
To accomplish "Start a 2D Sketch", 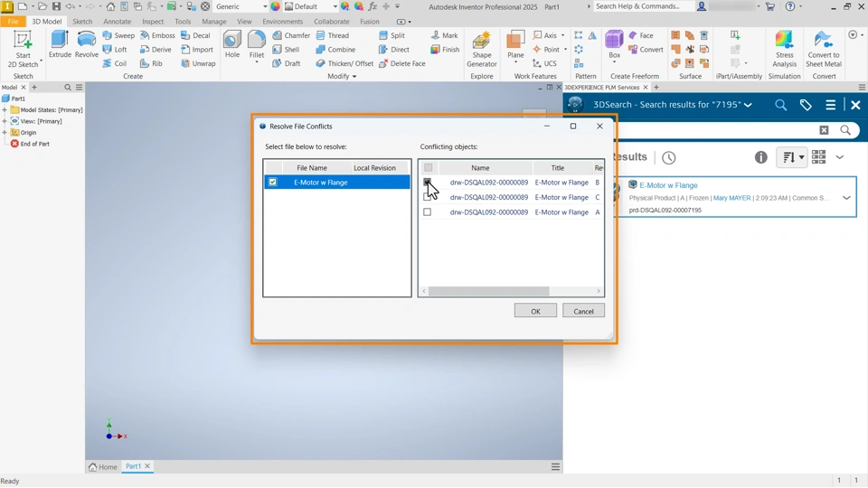I will click(x=23, y=49).
